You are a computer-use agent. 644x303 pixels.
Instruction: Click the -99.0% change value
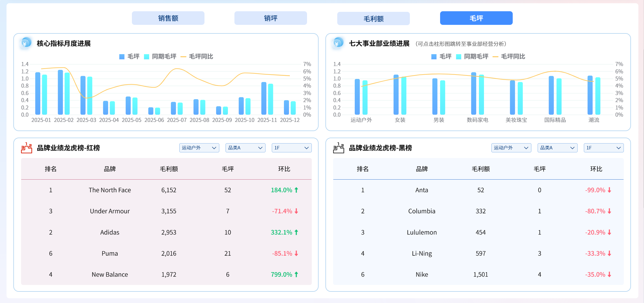pos(595,190)
